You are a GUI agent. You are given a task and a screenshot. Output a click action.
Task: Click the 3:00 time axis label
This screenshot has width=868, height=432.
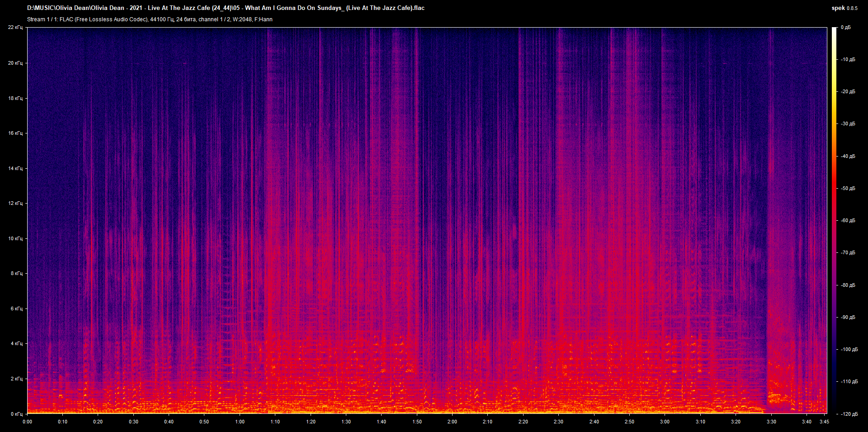pyautogui.click(x=665, y=422)
